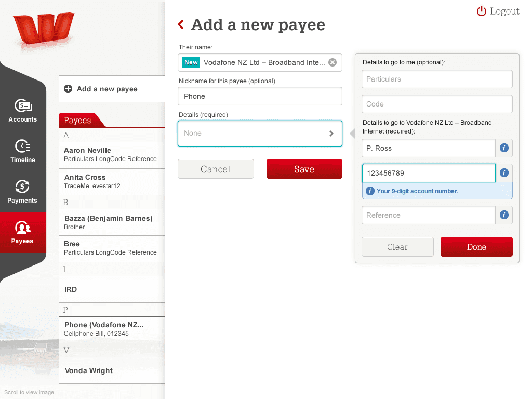Click the account number field 123456789
The height and width of the screenshot is (399, 532).
(429, 173)
